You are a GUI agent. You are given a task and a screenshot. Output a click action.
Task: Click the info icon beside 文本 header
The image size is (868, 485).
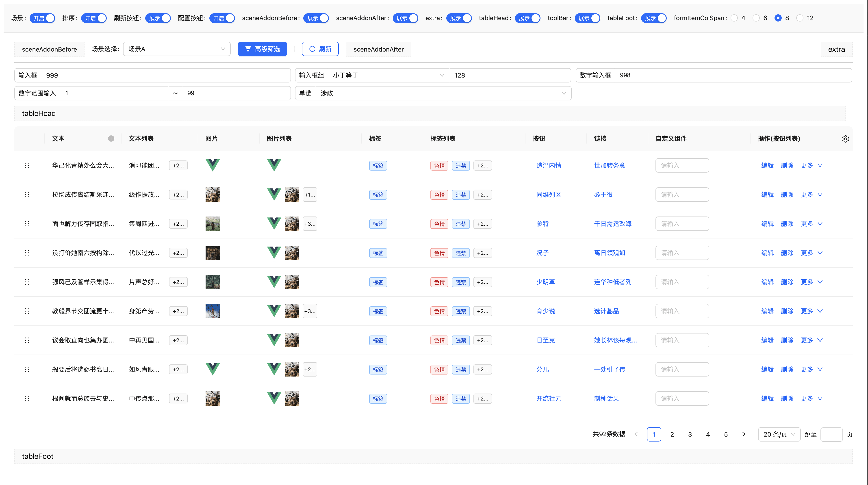pos(111,139)
